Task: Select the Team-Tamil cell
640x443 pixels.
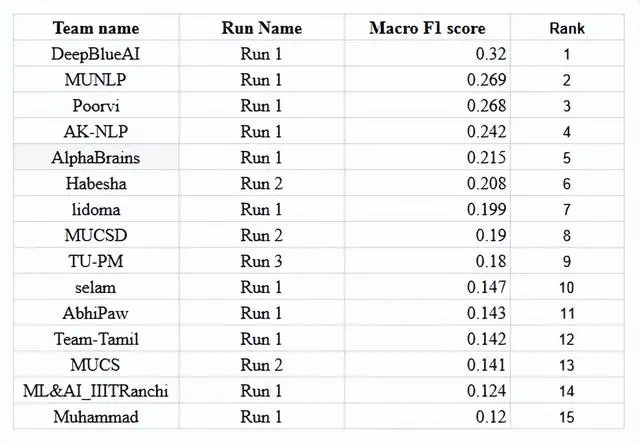Action: pos(96,338)
